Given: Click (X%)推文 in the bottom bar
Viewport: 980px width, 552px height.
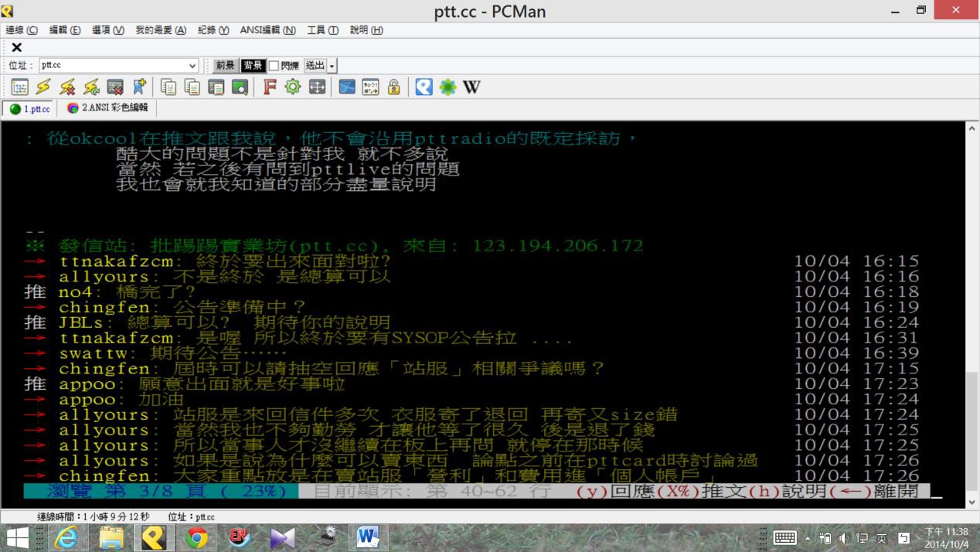Looking at the screenshot, I should coord(703,491).
